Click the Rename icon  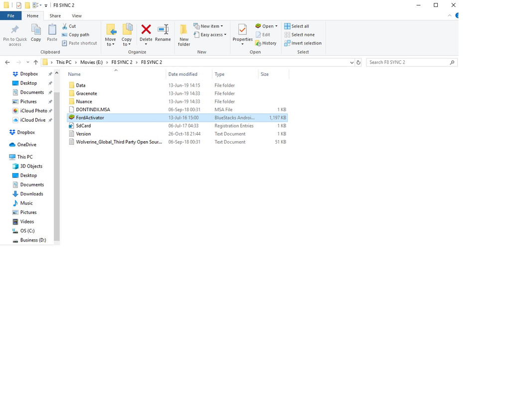coord(163,29)
